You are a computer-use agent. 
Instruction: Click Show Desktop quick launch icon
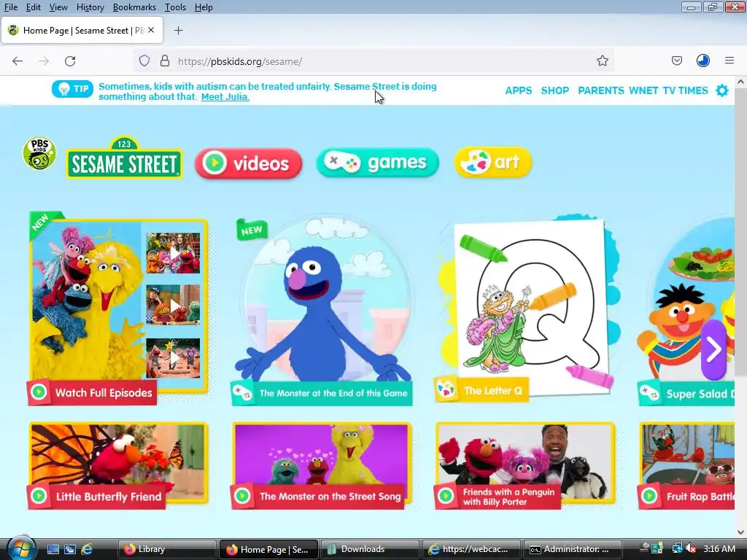53,549
